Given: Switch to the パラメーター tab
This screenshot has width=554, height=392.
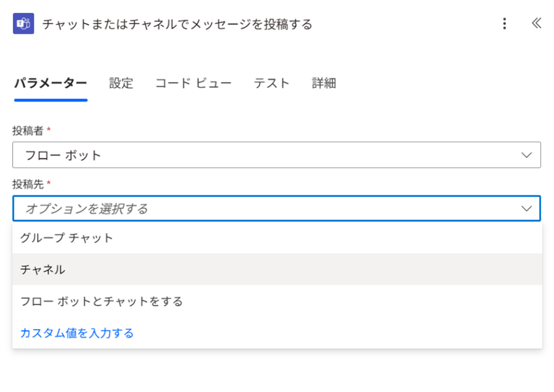Looking at the screenshot, I should pyautogui.click(x=51, y=83).
